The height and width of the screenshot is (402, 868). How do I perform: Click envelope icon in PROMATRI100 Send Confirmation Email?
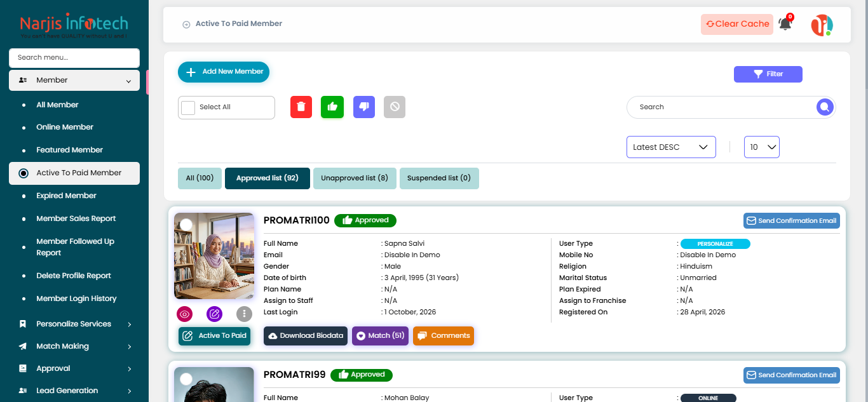click(x=751, y=221)
